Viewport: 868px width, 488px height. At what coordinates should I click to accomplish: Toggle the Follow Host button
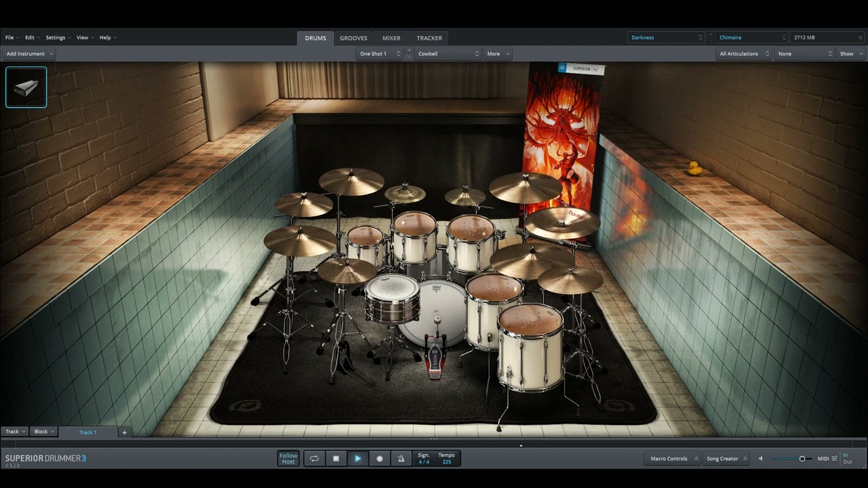click(288, 459)
